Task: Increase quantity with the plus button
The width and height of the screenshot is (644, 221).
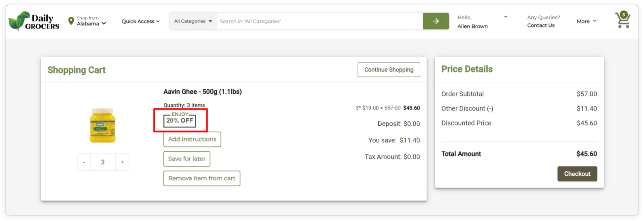Action: coord(122,162)
